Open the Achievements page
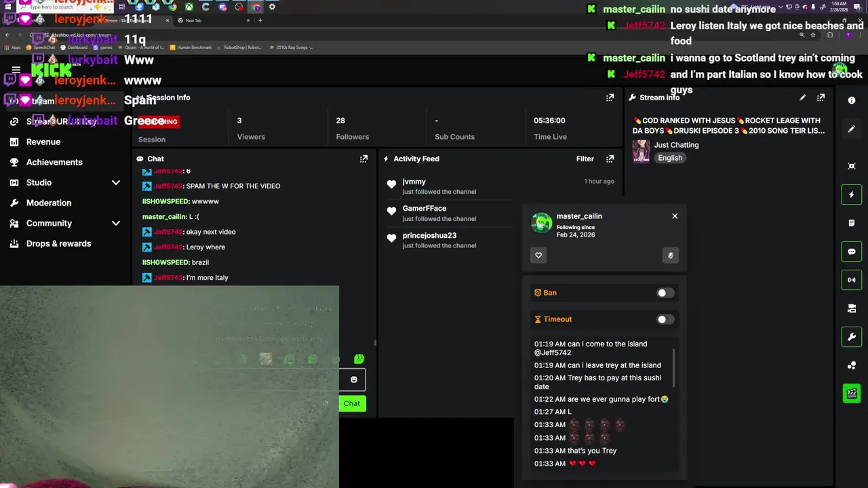This screenshot has width=868, height=488. (54, 162)
